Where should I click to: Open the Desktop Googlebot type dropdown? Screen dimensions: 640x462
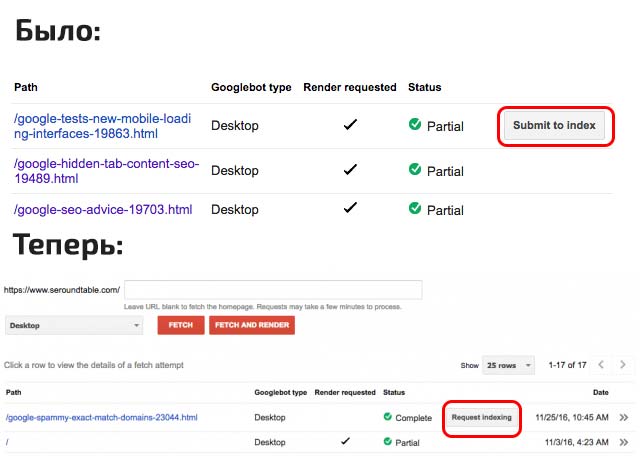tap(75, 325)
